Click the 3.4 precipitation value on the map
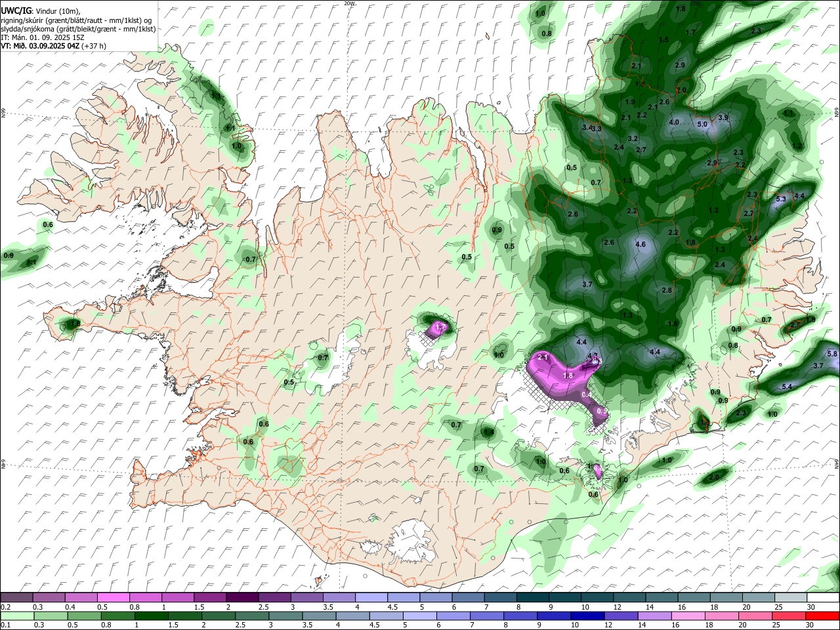The image size is (840, 630). click(587, 128)
